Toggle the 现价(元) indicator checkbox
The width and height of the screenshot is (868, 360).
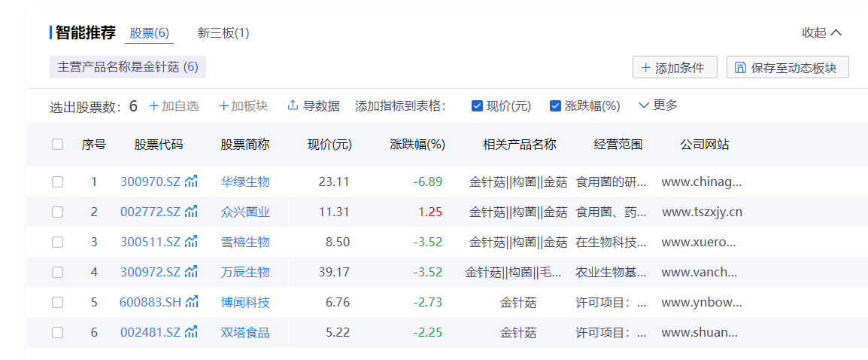click(477, 106)
